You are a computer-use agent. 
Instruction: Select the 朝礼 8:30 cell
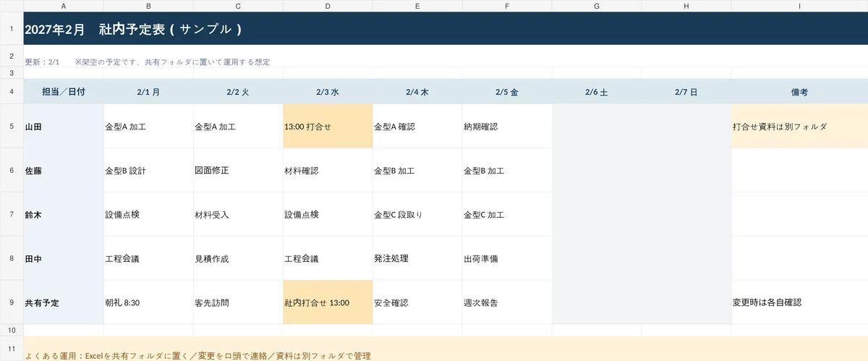[x=149, y=302]
